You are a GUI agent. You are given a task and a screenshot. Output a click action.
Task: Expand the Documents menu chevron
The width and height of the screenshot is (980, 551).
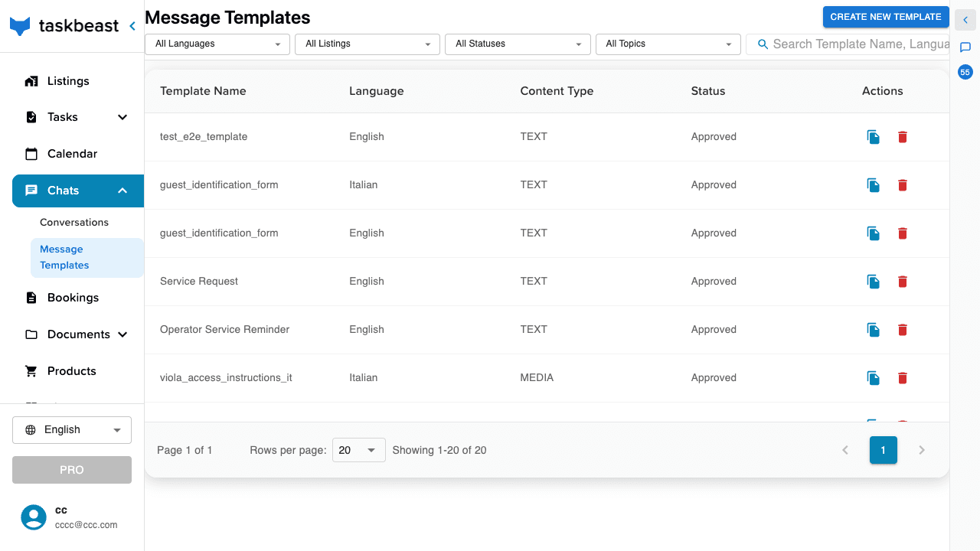(x=122, y=334)
